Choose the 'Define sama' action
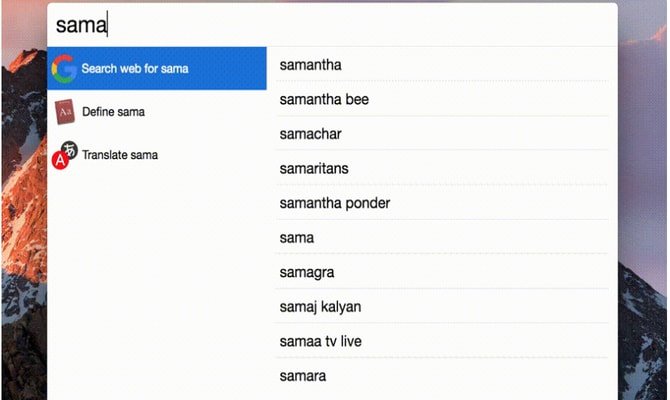670x400 pixels. [157, 112]
